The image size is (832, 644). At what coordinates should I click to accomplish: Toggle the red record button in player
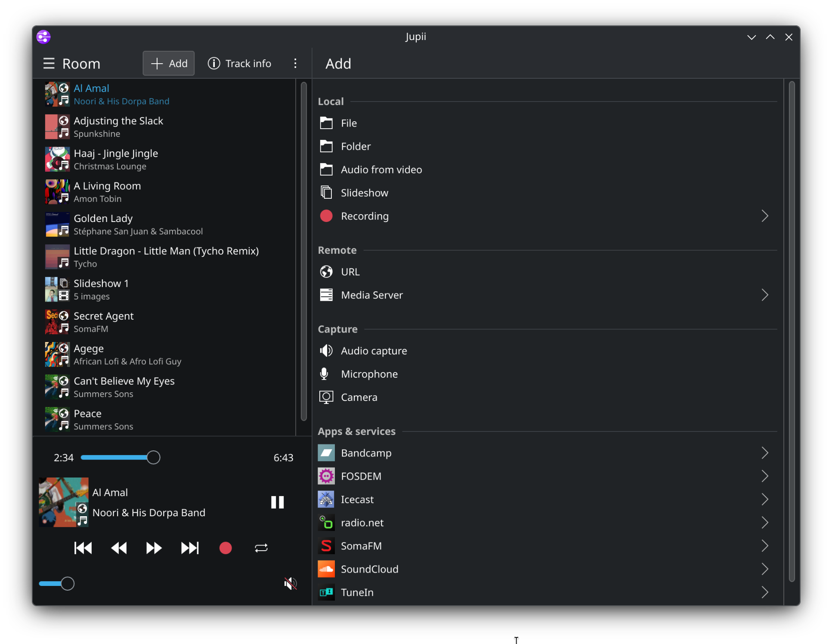click(226, 548)
